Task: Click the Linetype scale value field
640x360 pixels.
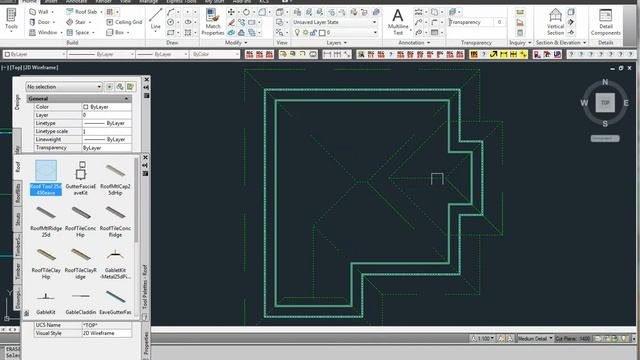Action: point(107,131)
